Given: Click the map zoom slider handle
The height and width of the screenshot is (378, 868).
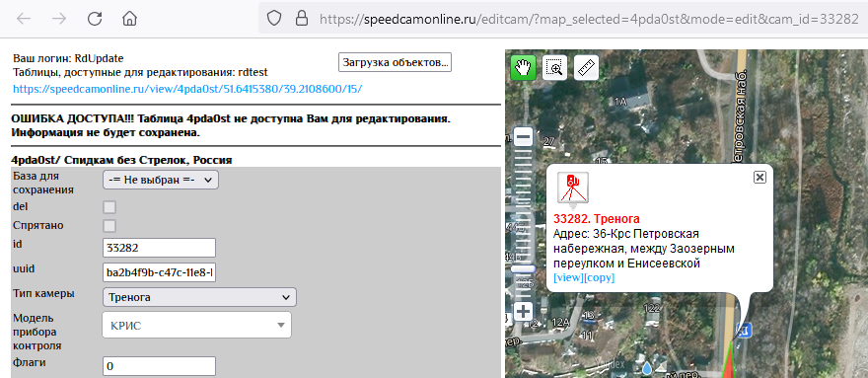Looking at the screenshot, I should pos(523,268).
